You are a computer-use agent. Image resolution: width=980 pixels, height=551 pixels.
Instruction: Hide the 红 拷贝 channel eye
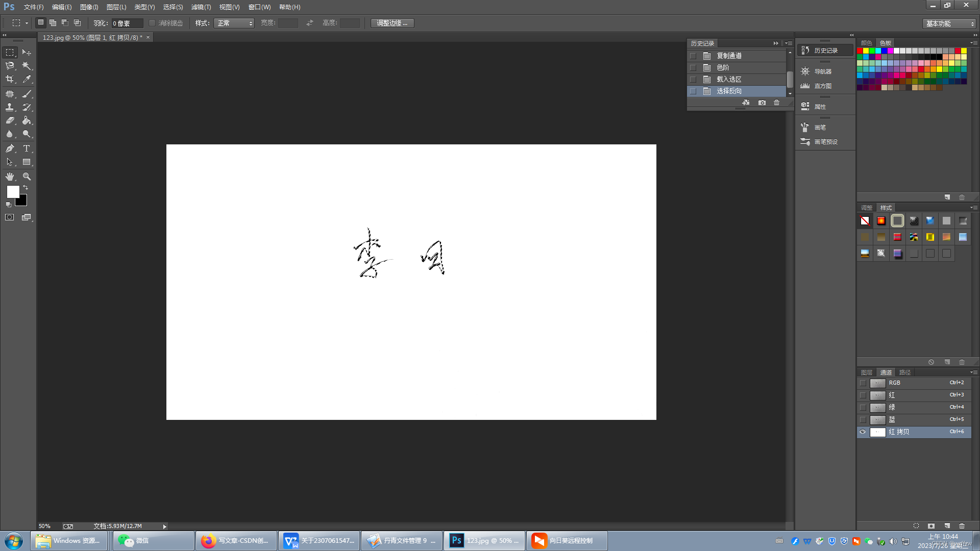point(863,432)
